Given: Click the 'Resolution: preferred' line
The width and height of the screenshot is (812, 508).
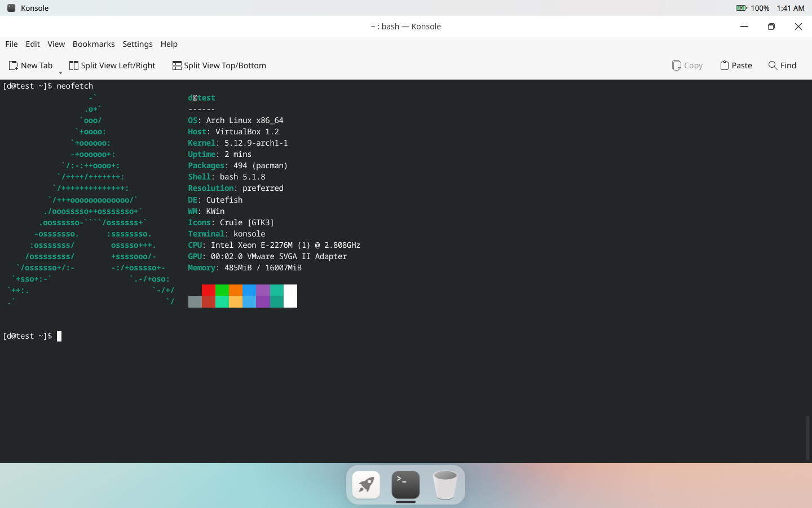Looking at the screenshot, I should coord(236,188).
